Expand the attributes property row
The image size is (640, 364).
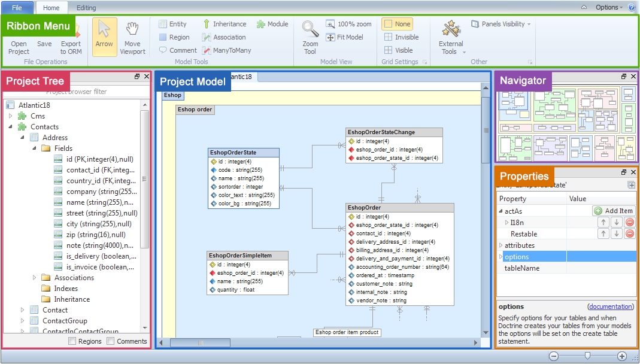tap(502, 245)
